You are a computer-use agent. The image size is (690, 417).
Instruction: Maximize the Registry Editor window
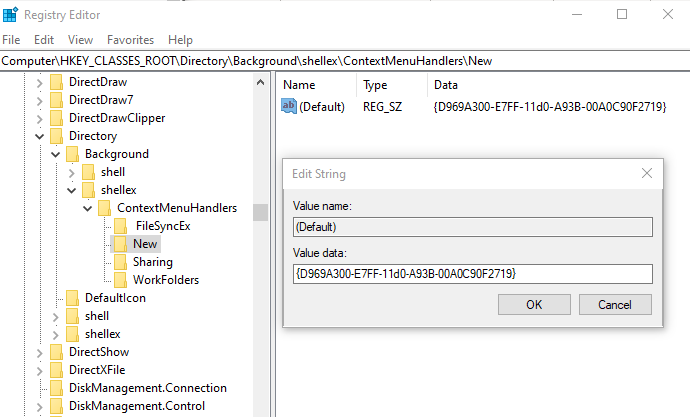[x=622, y=14]
